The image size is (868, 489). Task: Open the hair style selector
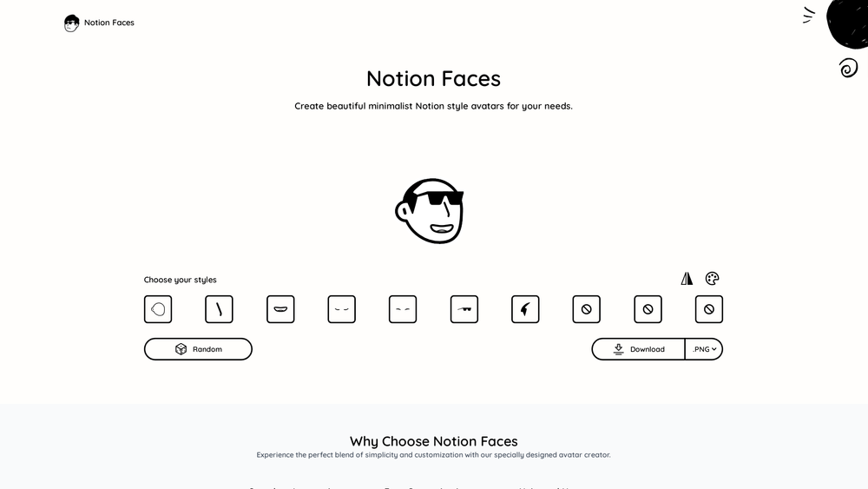coord(525,309)
